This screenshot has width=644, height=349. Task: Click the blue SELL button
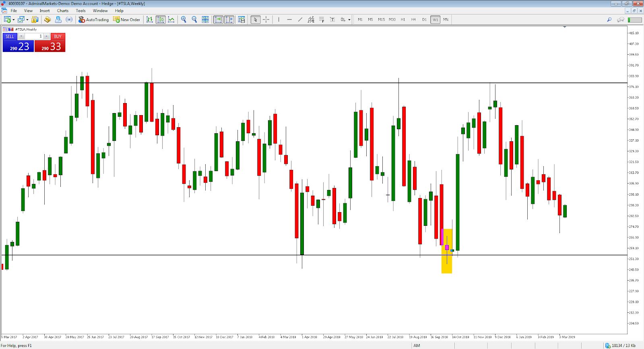(x=10, y=36)
